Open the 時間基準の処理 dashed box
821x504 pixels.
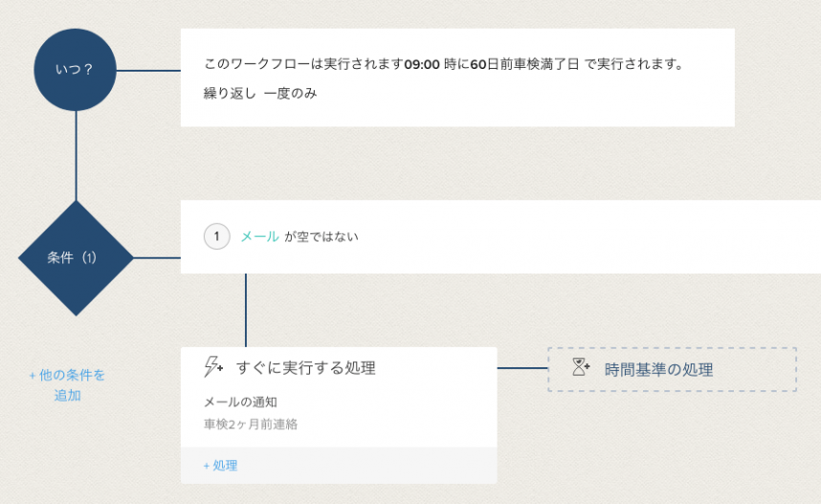pos(672,369)
